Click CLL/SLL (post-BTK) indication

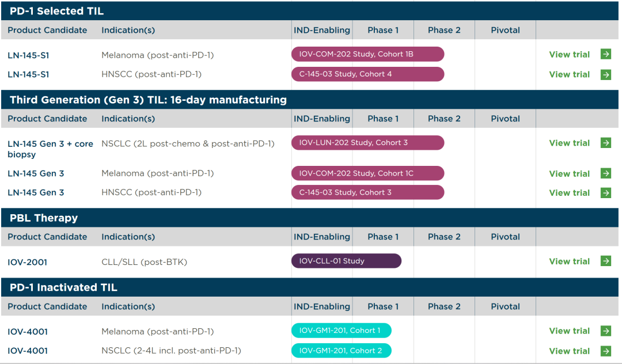pos(145,262)
